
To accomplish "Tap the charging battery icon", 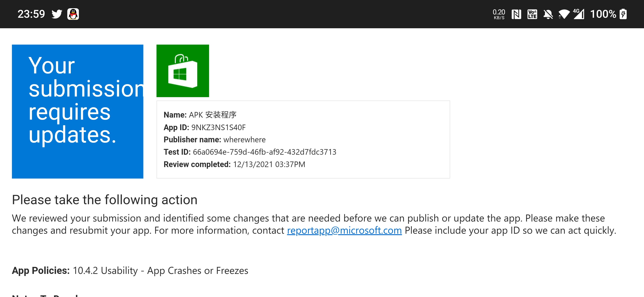I will 623,14.
